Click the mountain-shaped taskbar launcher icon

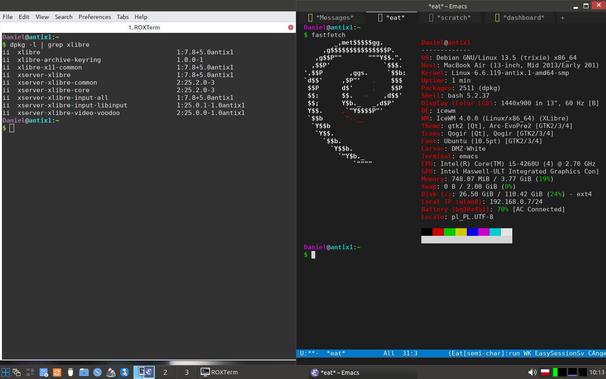pos(111,372)
